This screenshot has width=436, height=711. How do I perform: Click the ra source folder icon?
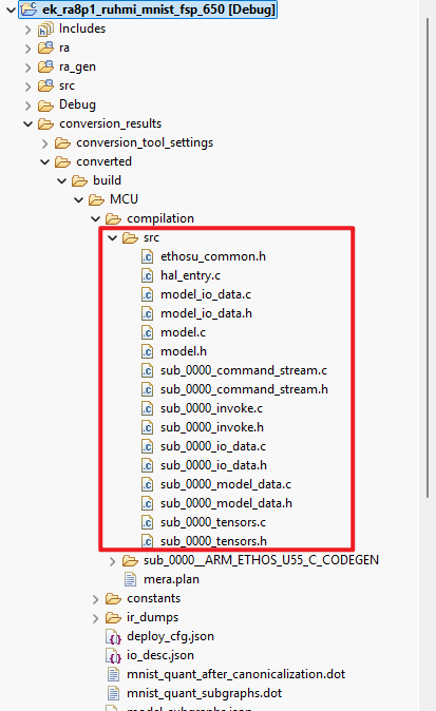(45, 48)
